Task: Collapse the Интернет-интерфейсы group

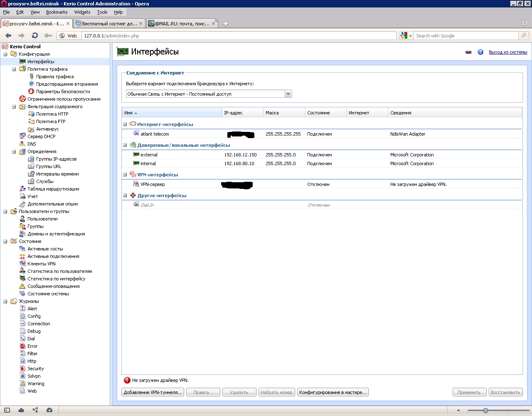Action: pos(125,124)
